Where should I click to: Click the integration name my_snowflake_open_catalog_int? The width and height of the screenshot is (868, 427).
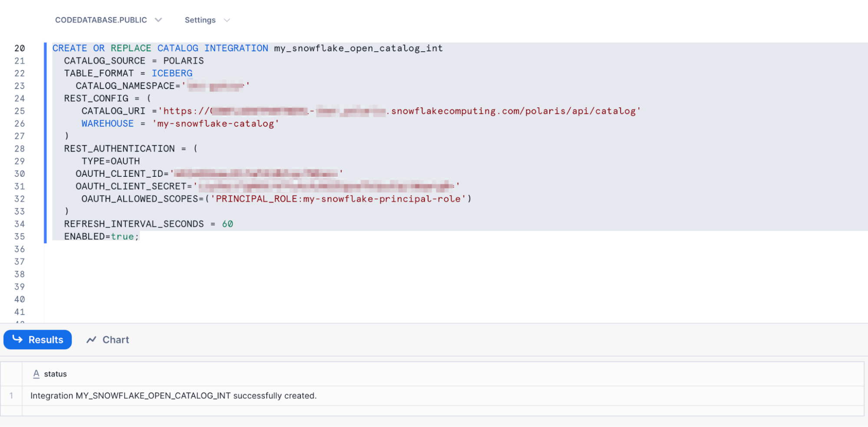[358, 48]
